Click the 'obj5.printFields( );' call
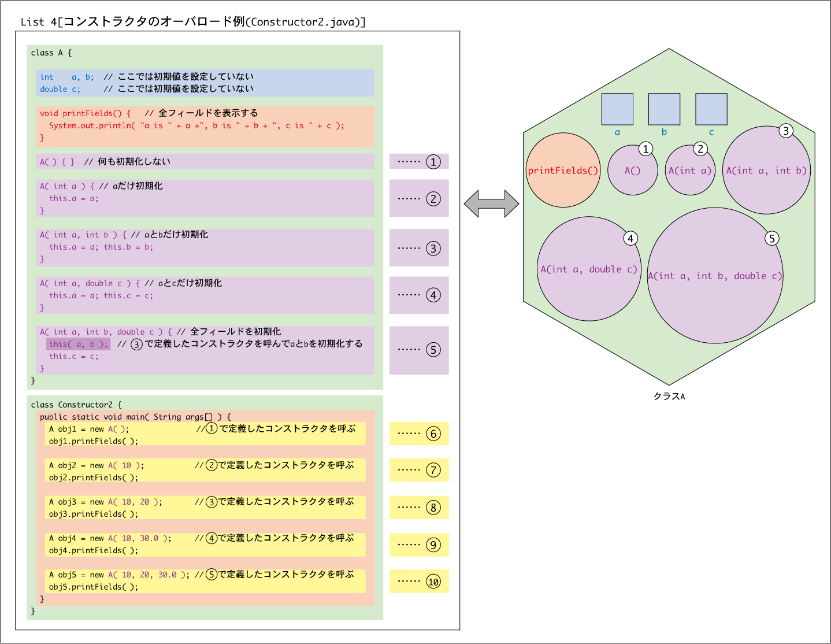The height and width of the screenshot is (644, 831). [94, 587]
